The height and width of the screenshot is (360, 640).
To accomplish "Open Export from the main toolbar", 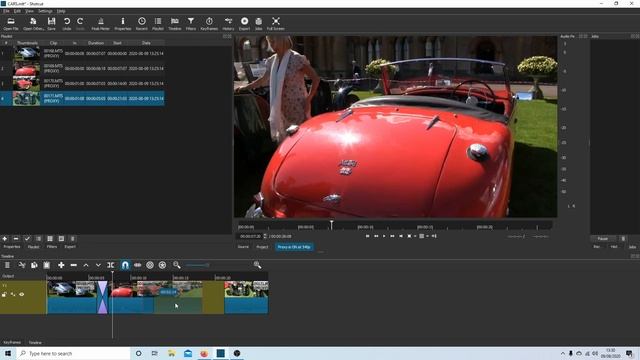I will [x=244, y=24].
